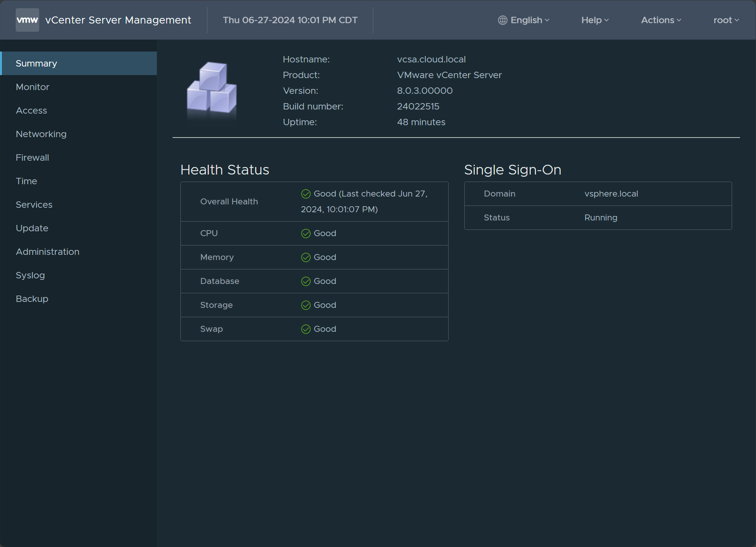Click the vCenter appliance cubes icon
Screen dimensions: 756x547
coord(212,88)
